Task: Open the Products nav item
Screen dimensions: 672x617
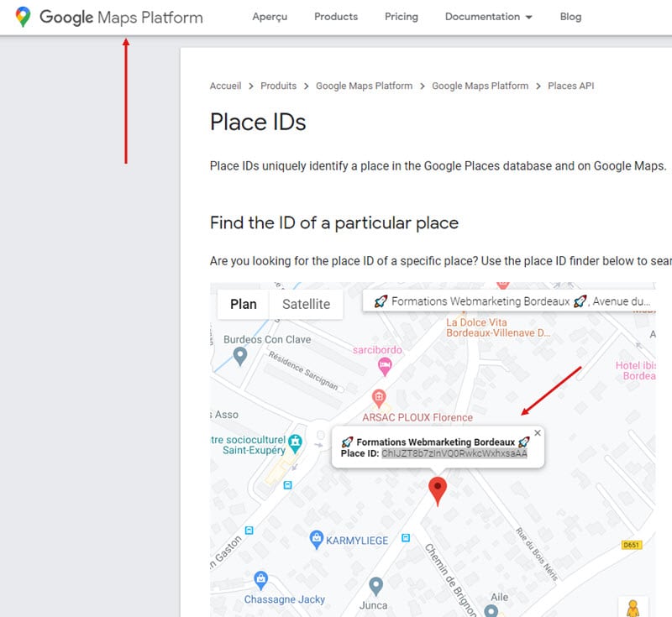Action: click(336, 17)
